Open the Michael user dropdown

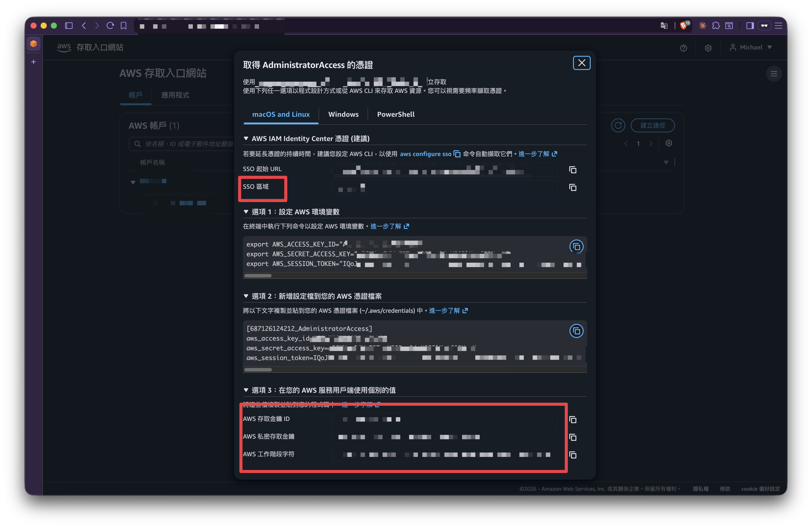pyautogui.click(x=751, y=47)
